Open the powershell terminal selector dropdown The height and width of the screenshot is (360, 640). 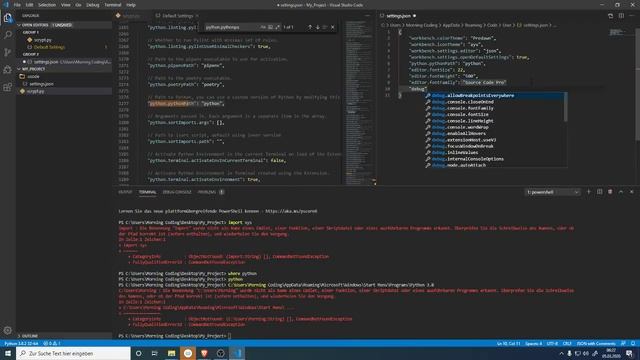coord(552,192)
